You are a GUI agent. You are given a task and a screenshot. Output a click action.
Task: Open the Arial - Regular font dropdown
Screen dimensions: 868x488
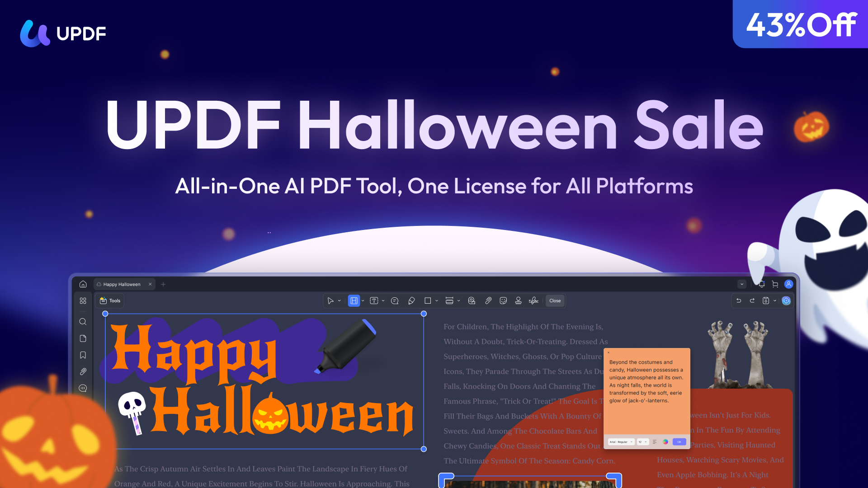pyautogui.click(x=621, y=442)
